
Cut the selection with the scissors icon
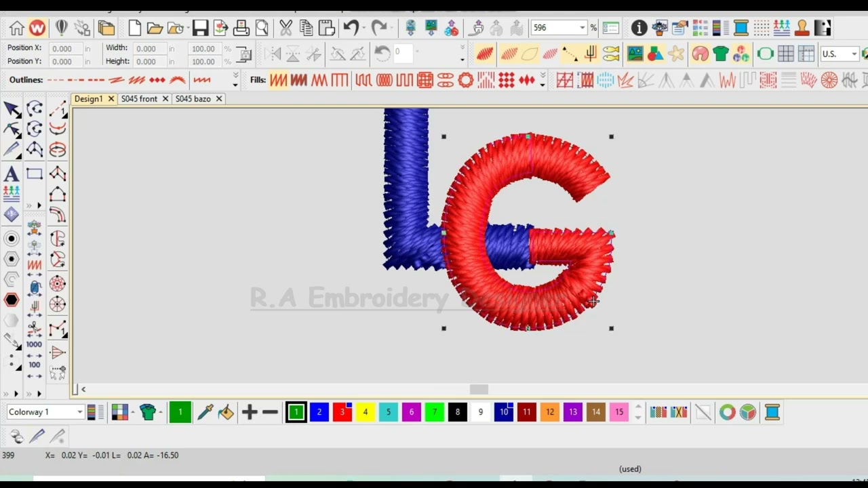(x=285, y=28)
